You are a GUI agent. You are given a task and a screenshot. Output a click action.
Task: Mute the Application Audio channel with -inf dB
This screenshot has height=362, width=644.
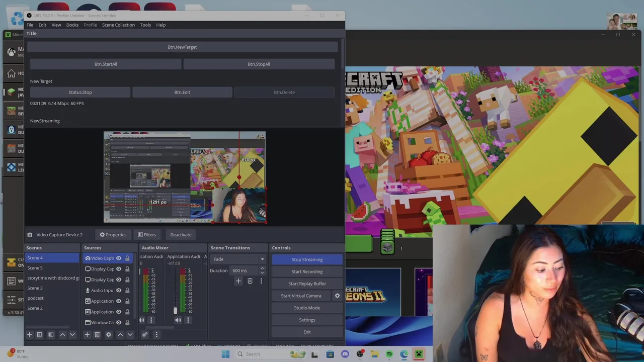tap(178, 320)
